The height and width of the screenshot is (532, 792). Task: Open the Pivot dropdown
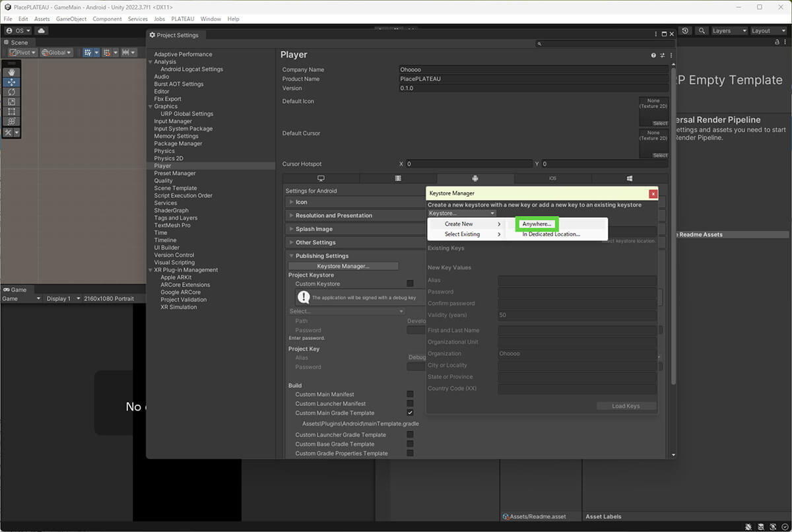pos(23,53)
